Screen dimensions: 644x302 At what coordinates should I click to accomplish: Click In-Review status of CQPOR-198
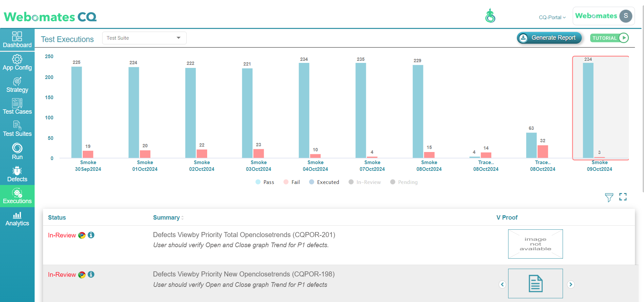click(62, 274)
